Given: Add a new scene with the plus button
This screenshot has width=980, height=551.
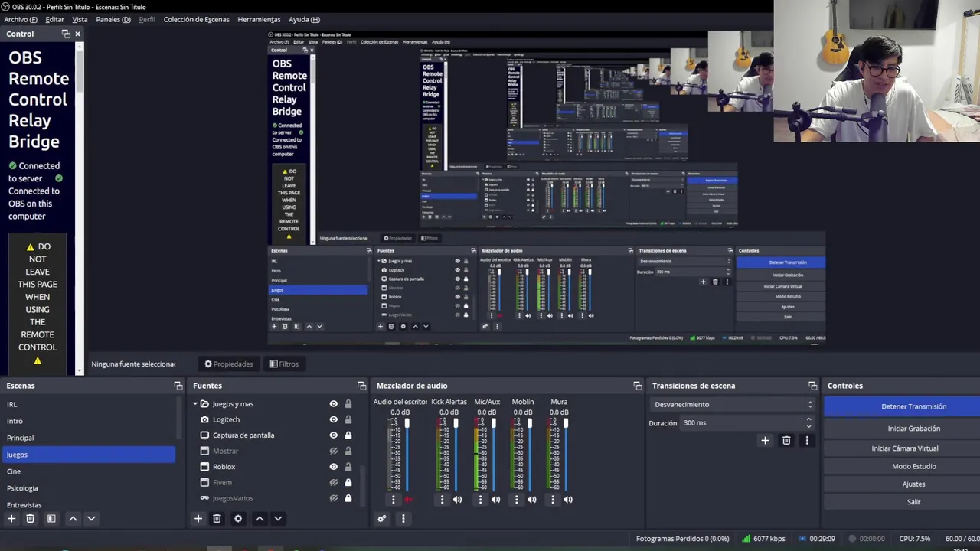Looking at the screenshot, I should click(11, 519).
